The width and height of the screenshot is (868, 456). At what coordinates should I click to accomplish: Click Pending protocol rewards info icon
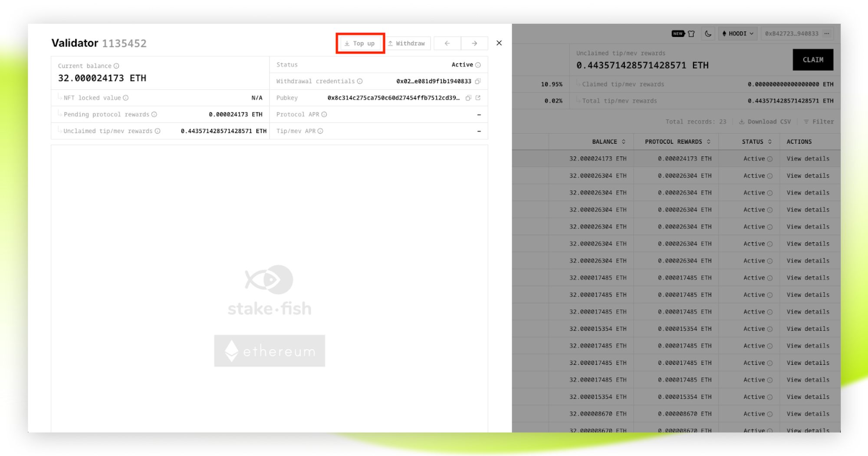pos(154,115)
